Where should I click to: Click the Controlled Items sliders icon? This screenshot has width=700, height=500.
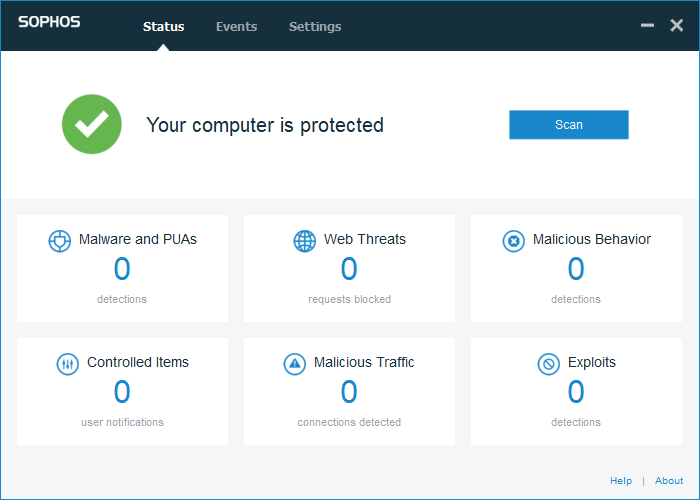[x=68, y=364]
